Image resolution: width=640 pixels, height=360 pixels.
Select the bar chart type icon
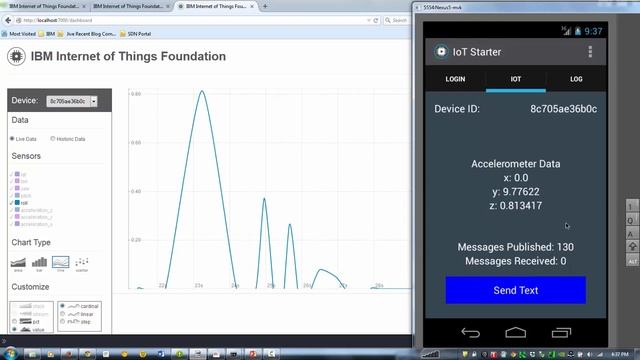(x=39, y=262)
